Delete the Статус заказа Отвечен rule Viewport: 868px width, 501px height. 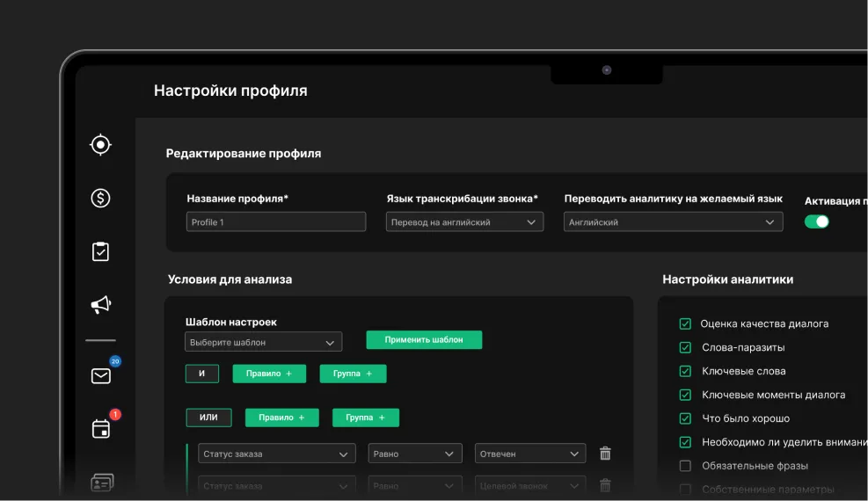click(x=605, y=454)
